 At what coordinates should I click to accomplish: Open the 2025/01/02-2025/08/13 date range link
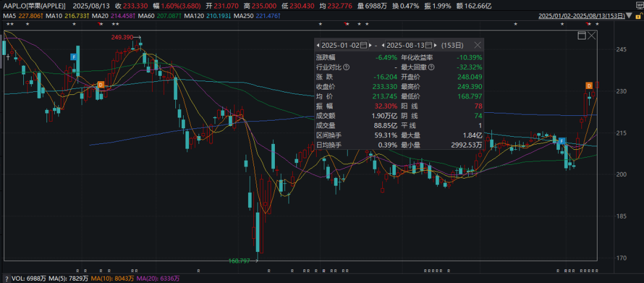pos(581,16)
